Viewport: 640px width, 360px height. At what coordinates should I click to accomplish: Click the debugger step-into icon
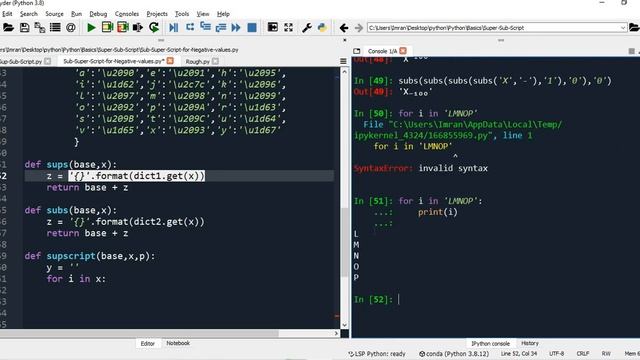click(205, 27)
